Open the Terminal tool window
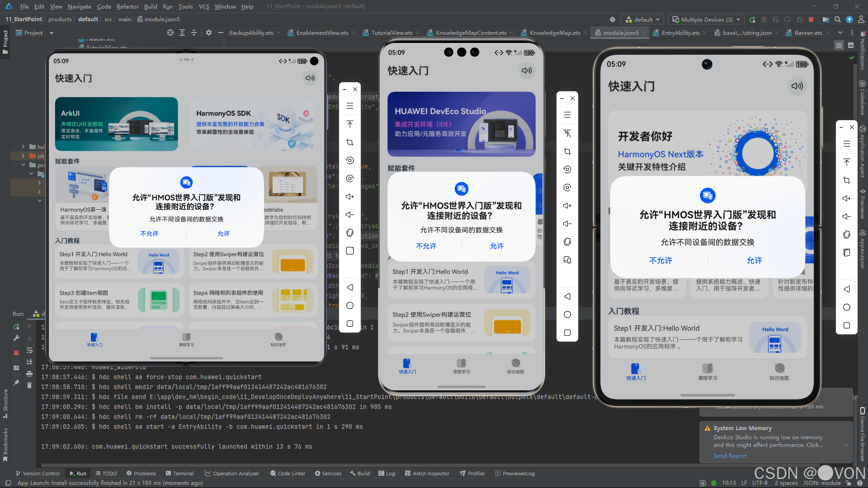 pos(183,473)
